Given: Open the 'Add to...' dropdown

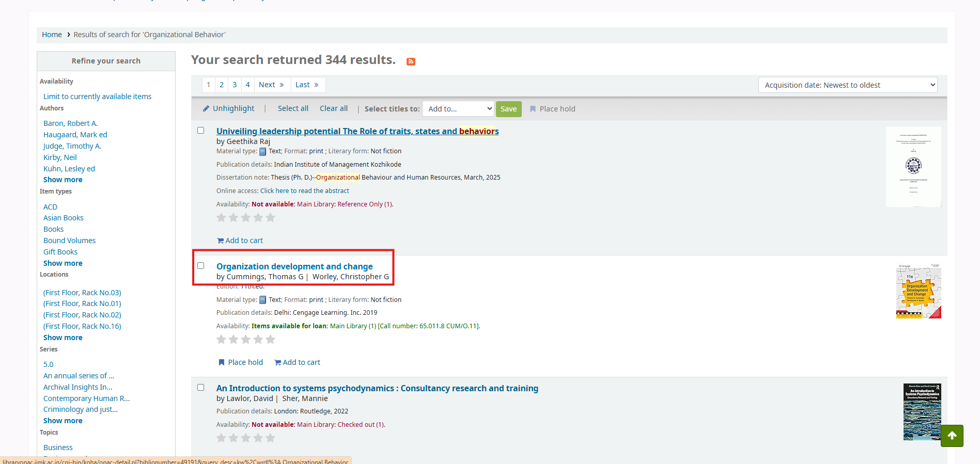Looking at the screenshot, I should coord(458,109).
